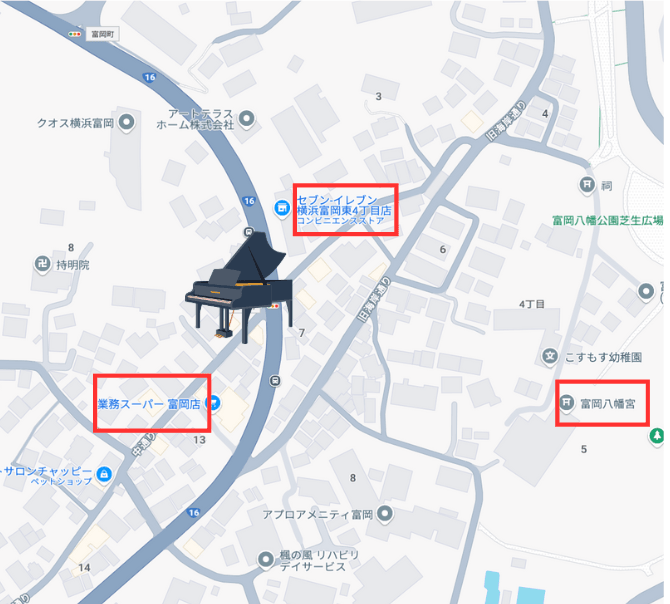Click the アプロアメニティ富岡 location pin
Image resolution: width=670 pixels, height=604 pixels.
click(x=385, y=514)
